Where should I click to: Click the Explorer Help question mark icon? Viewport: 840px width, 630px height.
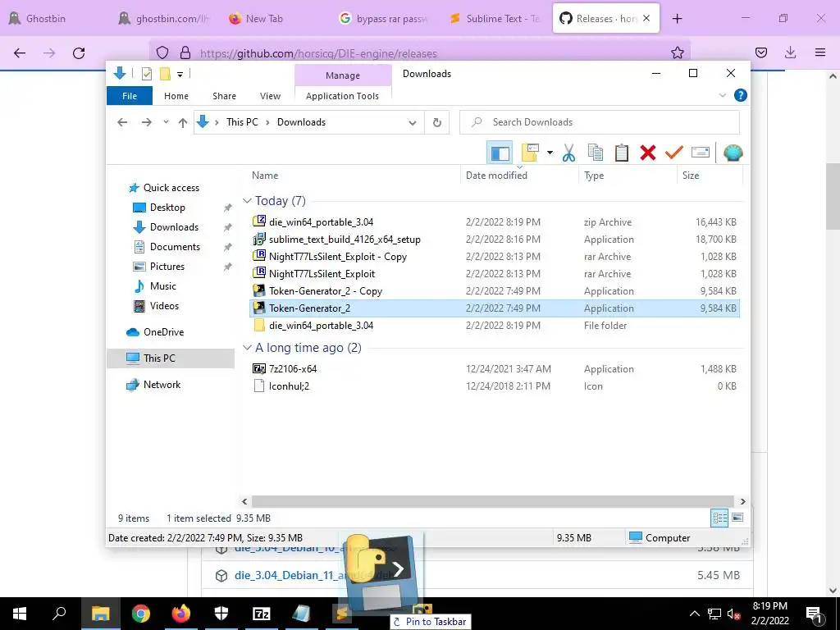click(741, 95)
